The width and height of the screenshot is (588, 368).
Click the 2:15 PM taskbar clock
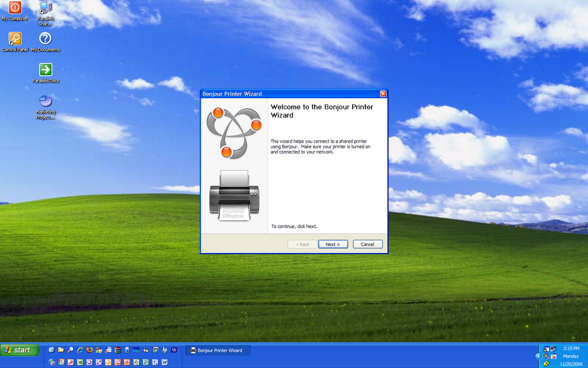571,348
